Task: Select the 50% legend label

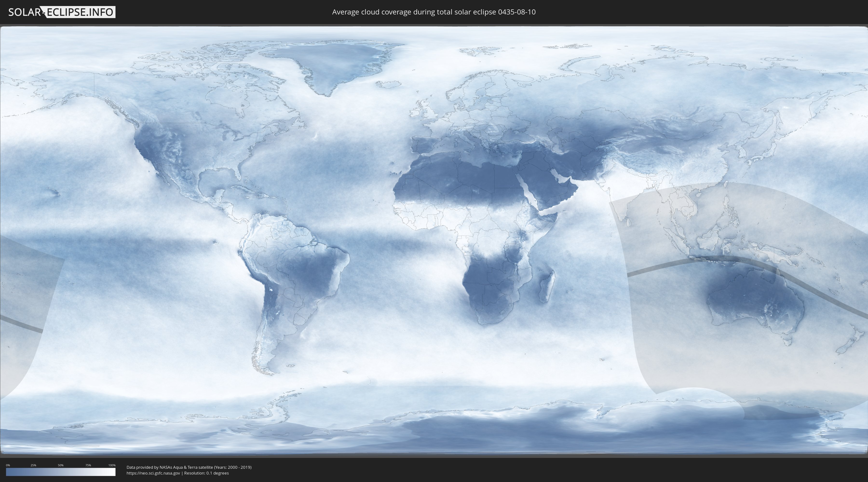Action: pyautogui.click(x=61, y=465)
